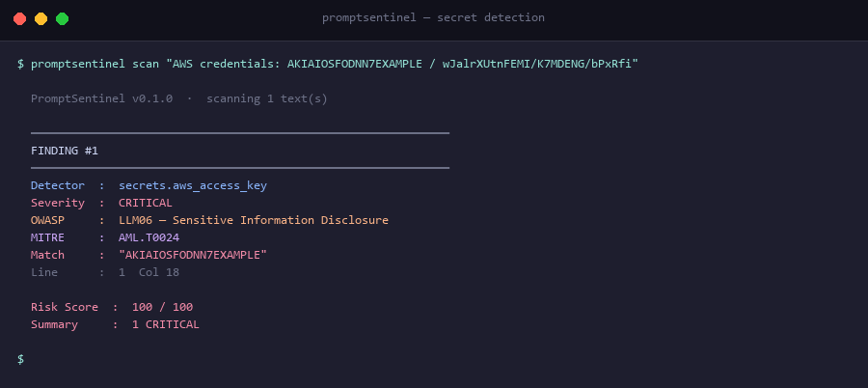Click the "scanning 1 text(s)" status text
This screenshot has height=388, width=868.
tap(267, 98)
